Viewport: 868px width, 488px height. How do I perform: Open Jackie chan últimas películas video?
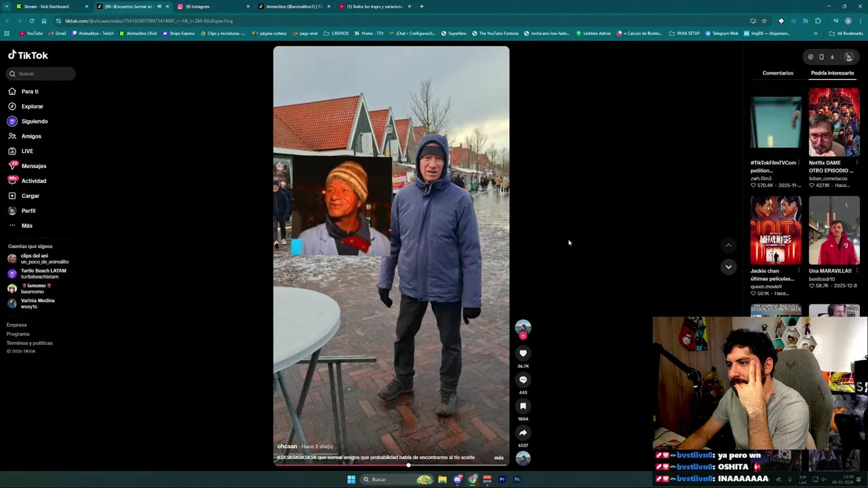pyautogui.click(x=776, y=230)
